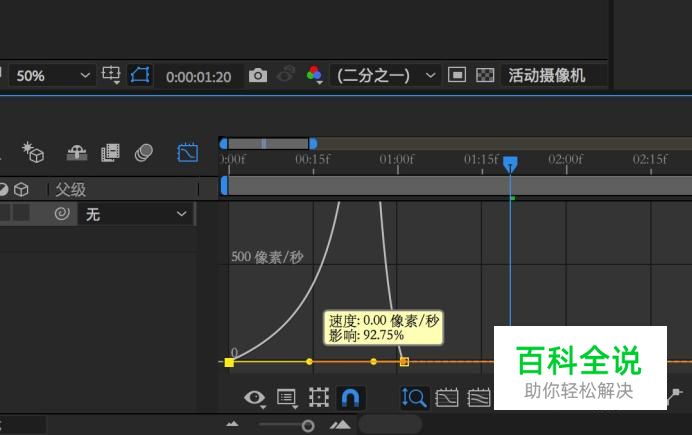
Task: Toggle the auto-zoom graph height icon
Action: click(414, 398)
